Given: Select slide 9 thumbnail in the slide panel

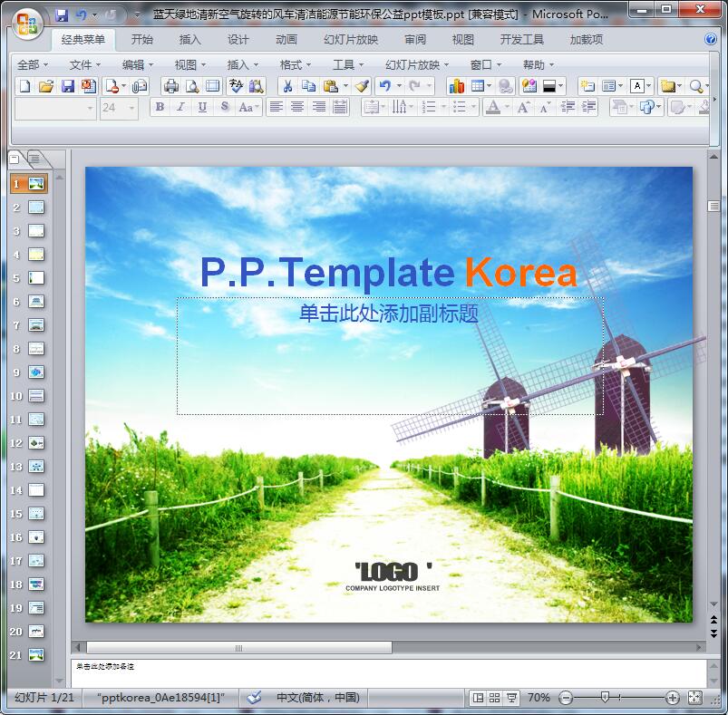Looking at the screenshot, I should [x=36, y=372].
